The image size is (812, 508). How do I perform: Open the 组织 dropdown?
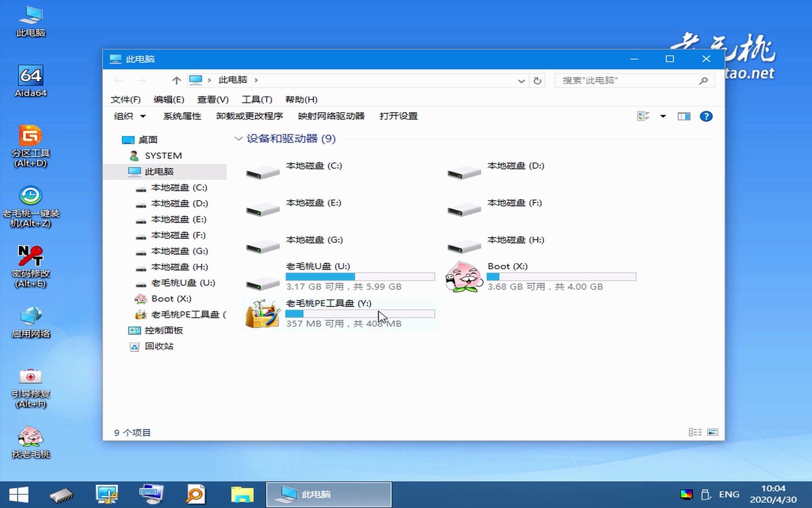129,116
